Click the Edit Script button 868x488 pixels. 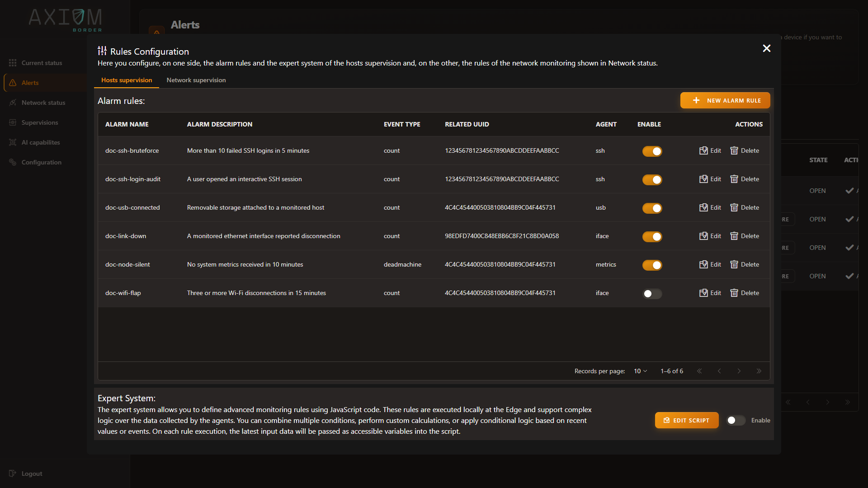click(687, 420)
